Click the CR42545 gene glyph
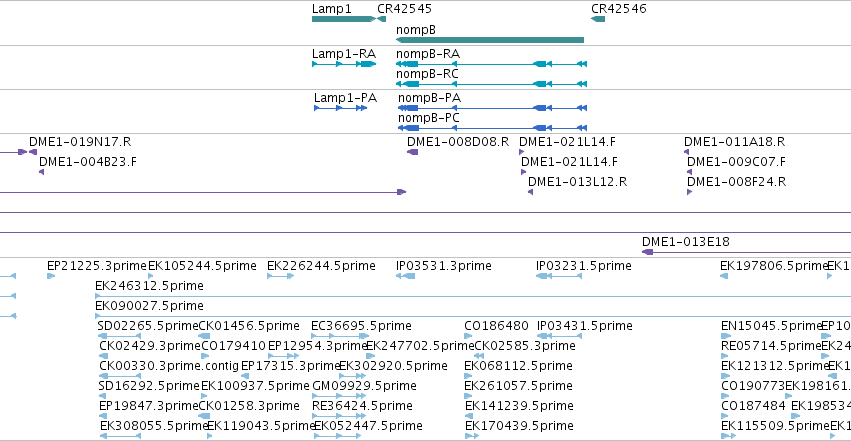Viewport: 851px width, 441px height. click(x=382, y=19)
